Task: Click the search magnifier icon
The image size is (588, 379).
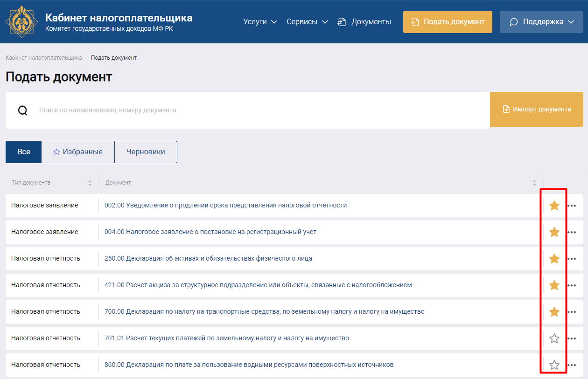Action: (x=23, y=110)
